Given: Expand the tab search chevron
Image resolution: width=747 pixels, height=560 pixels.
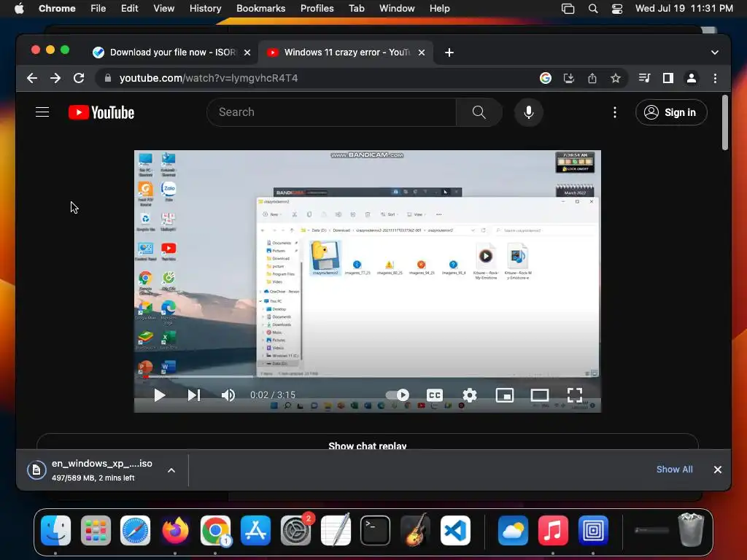Looking at the screenshot, I should [x=715, y=52].
